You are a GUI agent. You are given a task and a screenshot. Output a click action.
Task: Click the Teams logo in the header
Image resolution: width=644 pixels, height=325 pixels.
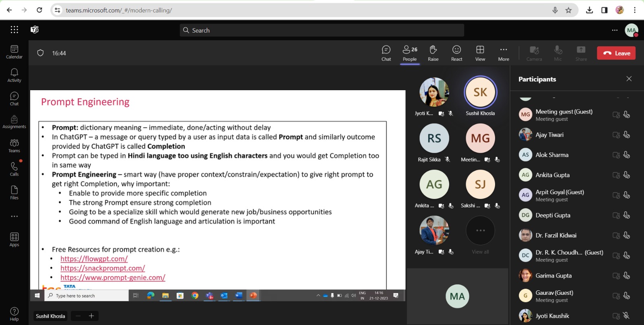click(x=35, y=29)
